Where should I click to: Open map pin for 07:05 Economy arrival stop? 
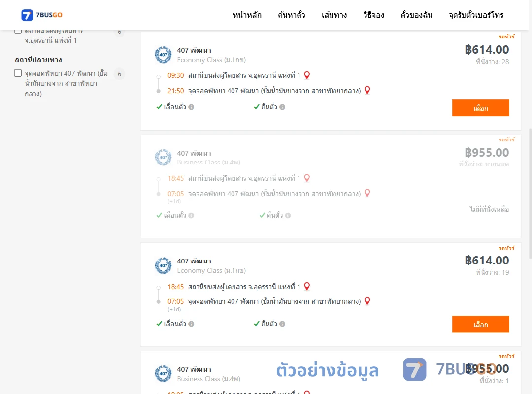pyautogui.click(x=367, y=301)
